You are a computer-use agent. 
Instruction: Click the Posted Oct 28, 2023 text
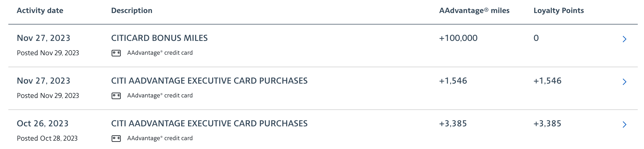tap(47, 138)
